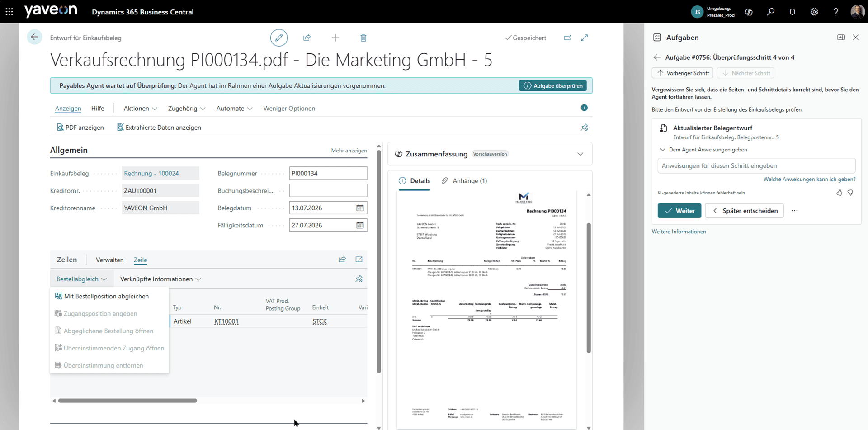Open Rechnung - 100024 link
The width and height of the screenshot is (868, 430).
(x=151, y=174)
